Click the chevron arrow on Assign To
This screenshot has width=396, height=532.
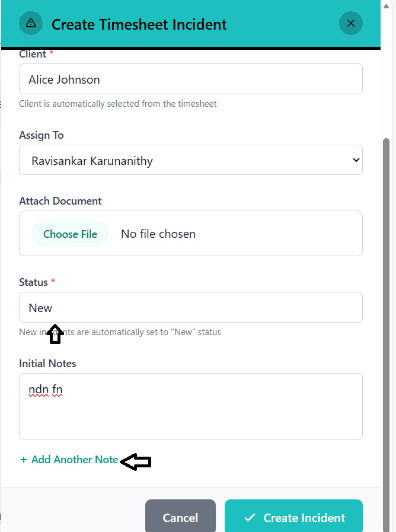tap(356, 160)
